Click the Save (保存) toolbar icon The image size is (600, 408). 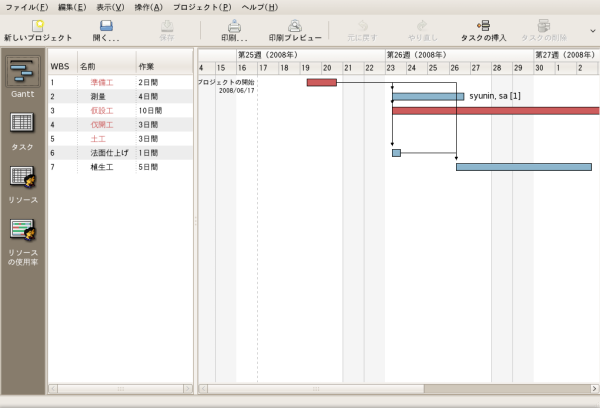167,26
